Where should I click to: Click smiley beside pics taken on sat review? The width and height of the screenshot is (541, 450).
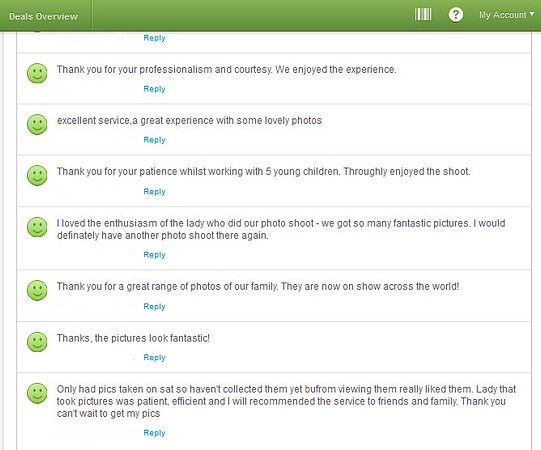tap(37, 393)
